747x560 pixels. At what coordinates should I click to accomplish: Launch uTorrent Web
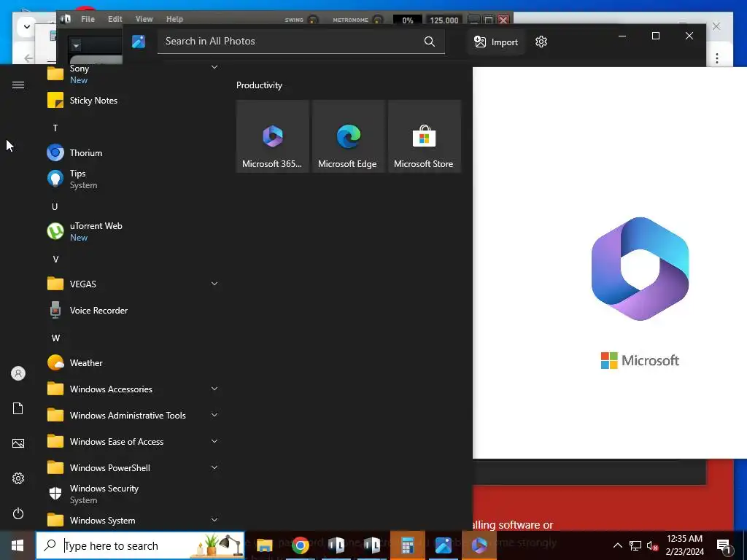tap(133, 231)
